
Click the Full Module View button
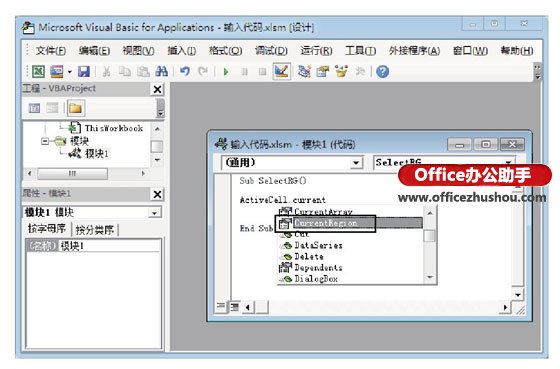[x=234, y=306]
